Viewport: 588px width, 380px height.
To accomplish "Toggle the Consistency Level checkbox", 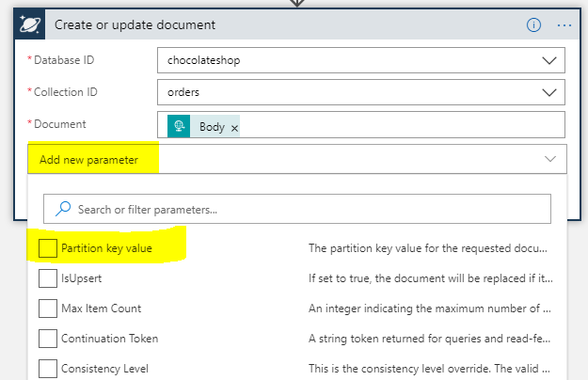I will tap(48, 369).
